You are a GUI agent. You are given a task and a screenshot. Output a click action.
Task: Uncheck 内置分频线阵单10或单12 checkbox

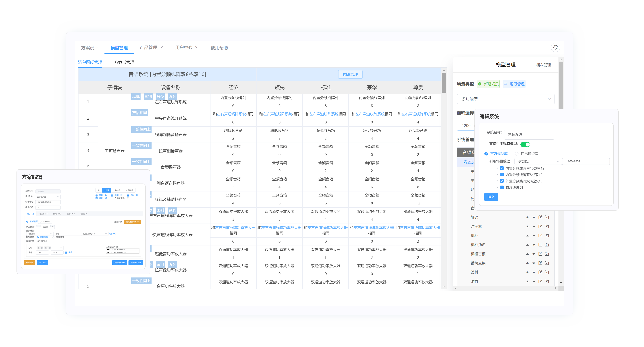[502, 168]
